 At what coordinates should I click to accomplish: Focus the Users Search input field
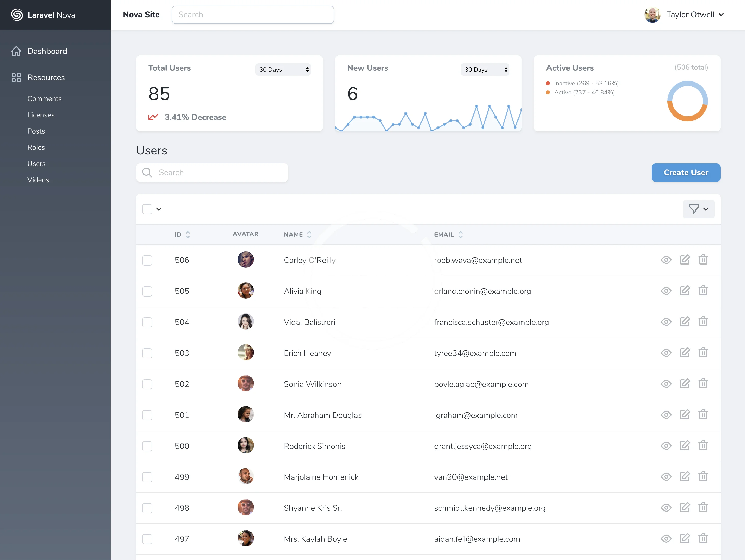point(212,172)
